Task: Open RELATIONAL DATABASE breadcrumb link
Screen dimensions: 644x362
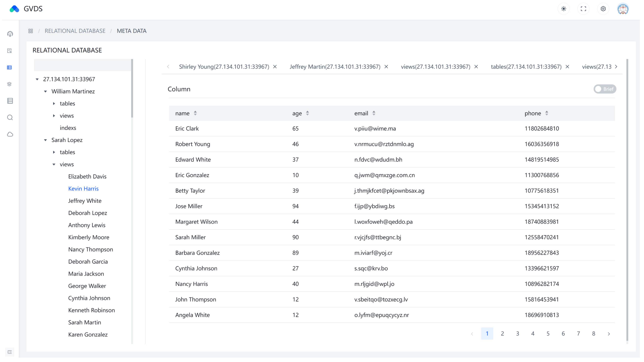Action: click(x=75, y=31)
